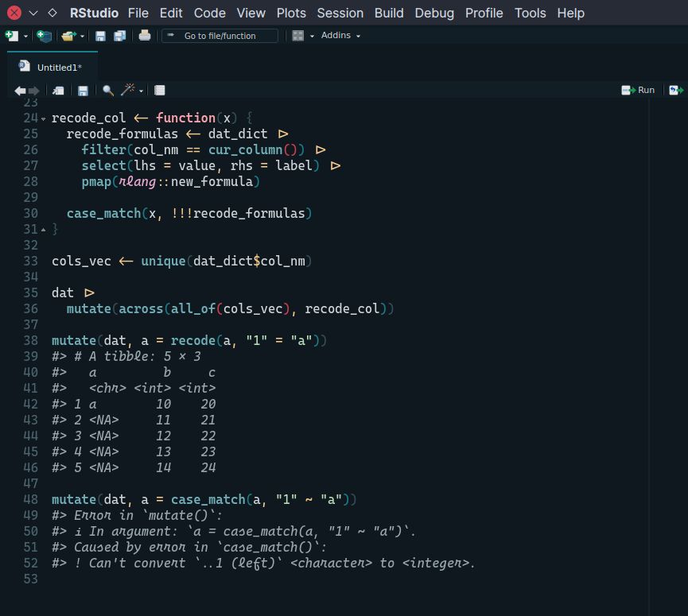
Task: Click the fold end marker at line 31
Action: click(x=44, y=230)
